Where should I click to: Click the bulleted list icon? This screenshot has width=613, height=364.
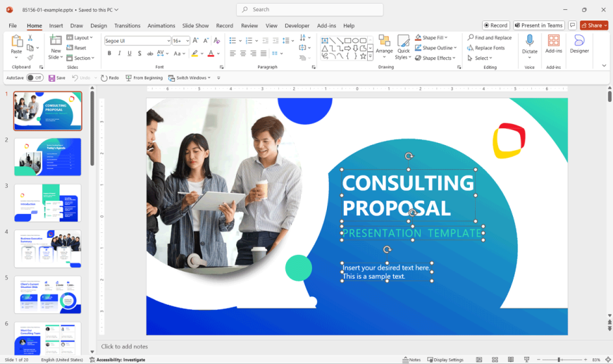click(x=233, y=41)
